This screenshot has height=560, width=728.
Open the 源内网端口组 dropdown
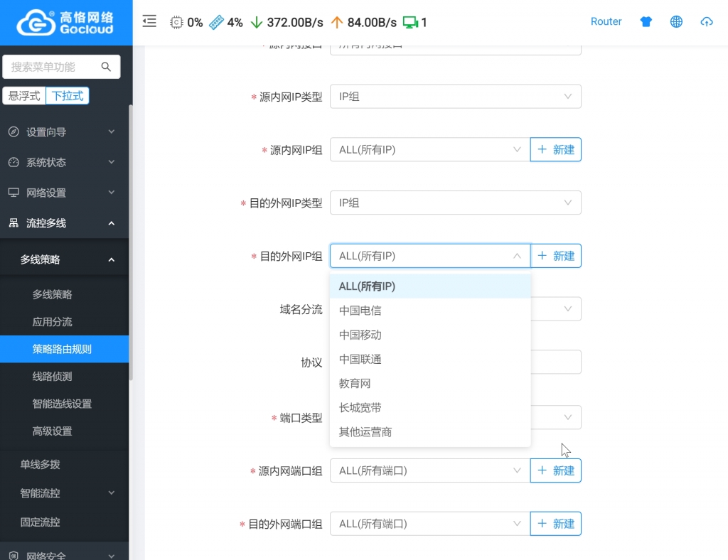point(430,470)
